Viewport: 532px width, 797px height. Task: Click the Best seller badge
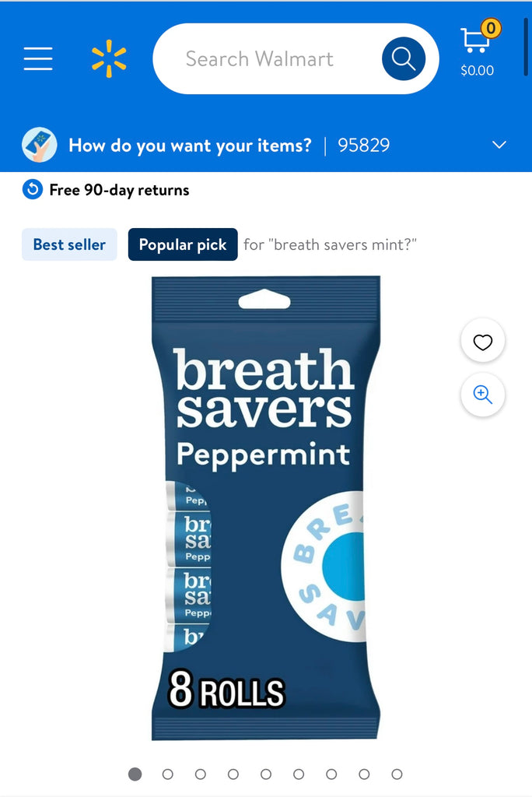coord(70,244)
